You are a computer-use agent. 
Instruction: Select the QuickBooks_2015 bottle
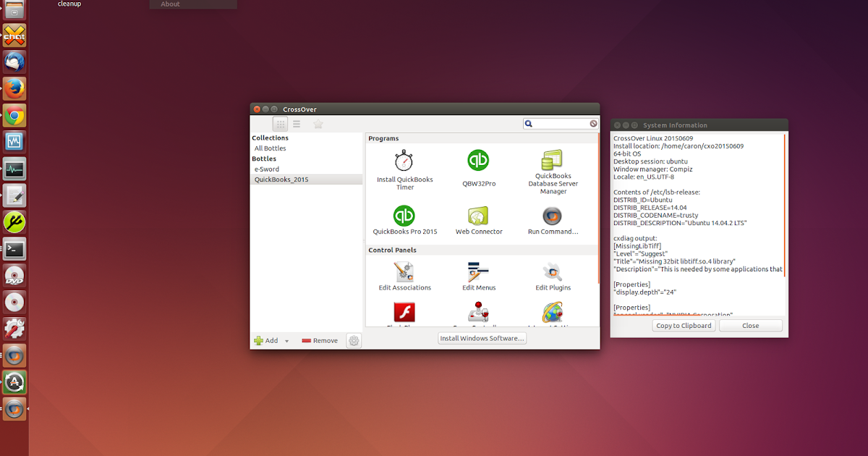(x=306, y=179)
